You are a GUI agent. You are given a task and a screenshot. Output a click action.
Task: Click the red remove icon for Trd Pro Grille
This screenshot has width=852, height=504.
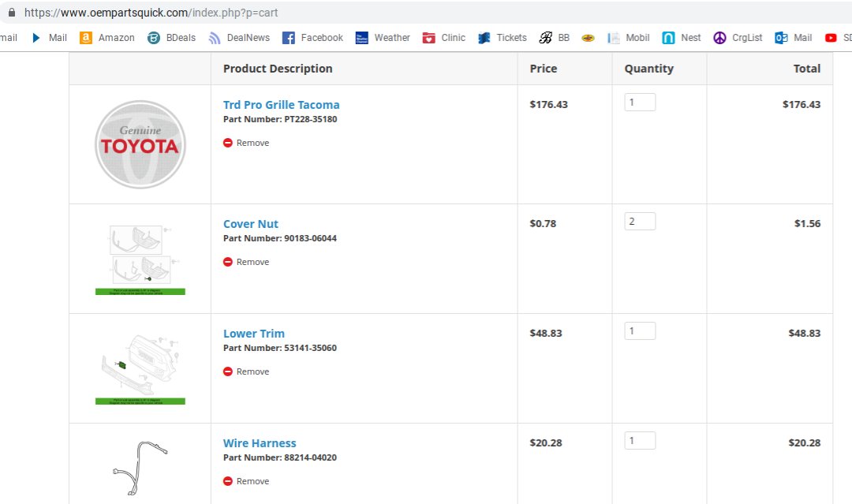[228, 143]
